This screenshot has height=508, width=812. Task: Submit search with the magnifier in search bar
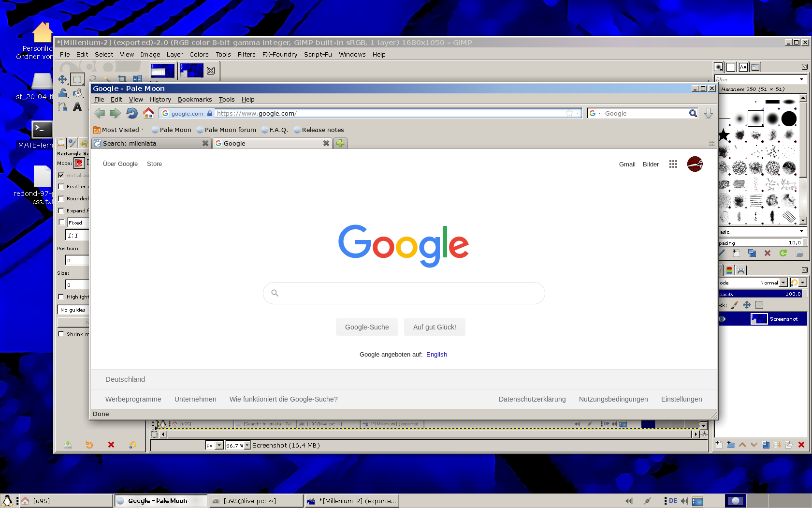[x=693, y=113]
